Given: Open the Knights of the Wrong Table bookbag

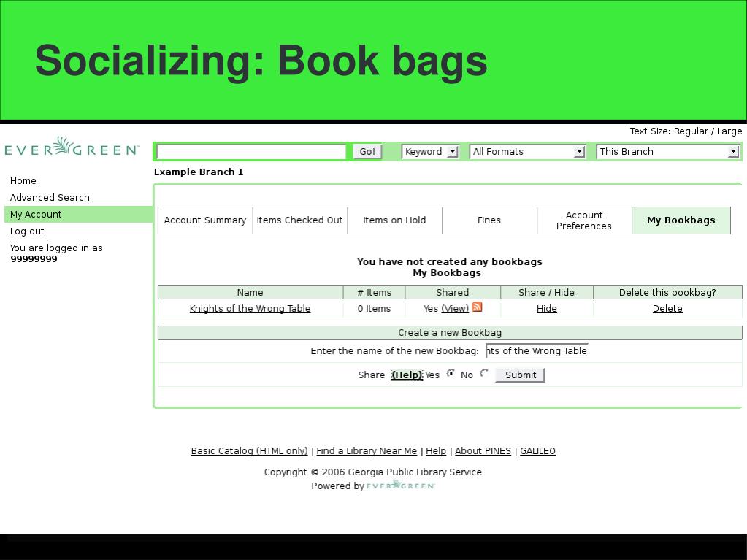Looking at the screenshot, I should tap(250, 309).
